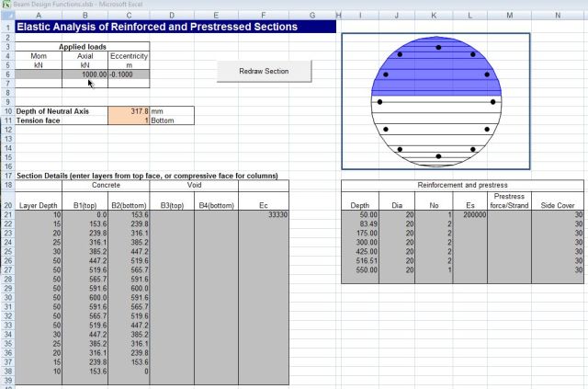Click the 'Layer Depth' column label
Screen dimensions: 588x389
pos(39,205)
